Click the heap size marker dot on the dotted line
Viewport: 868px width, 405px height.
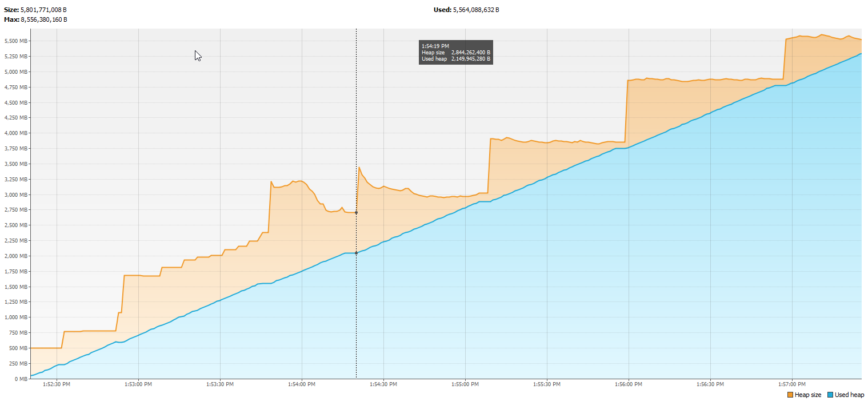(x=356, y=213)
